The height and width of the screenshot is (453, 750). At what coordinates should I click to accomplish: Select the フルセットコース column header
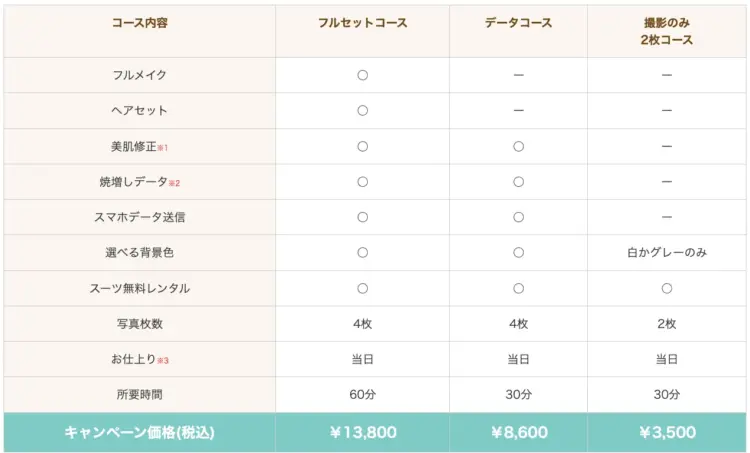(362, 23)
